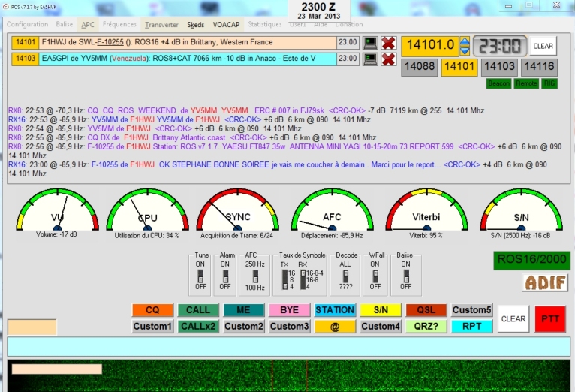Delete the F1HWJ entry with the red X

click(x=388, y=42)
